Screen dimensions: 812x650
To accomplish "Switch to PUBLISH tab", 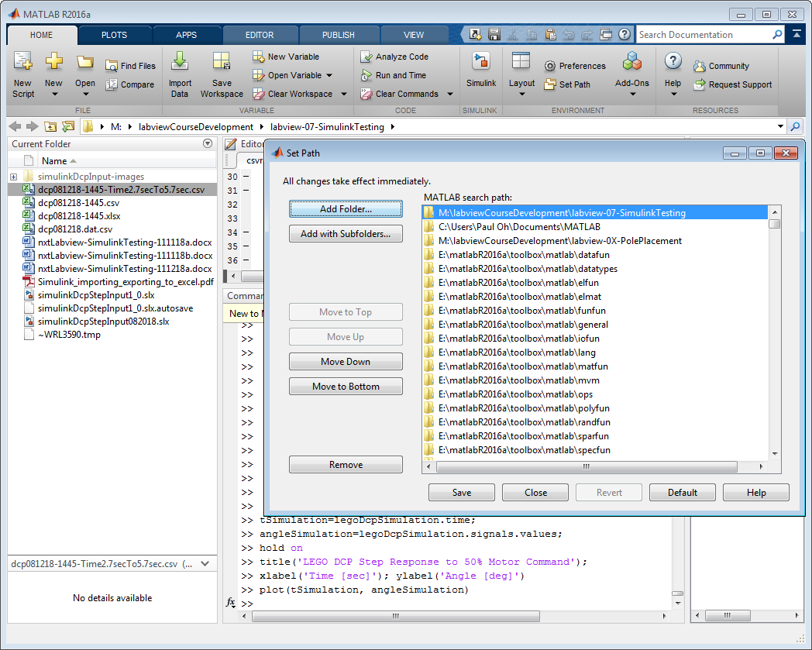I will [x=338, y=35].
